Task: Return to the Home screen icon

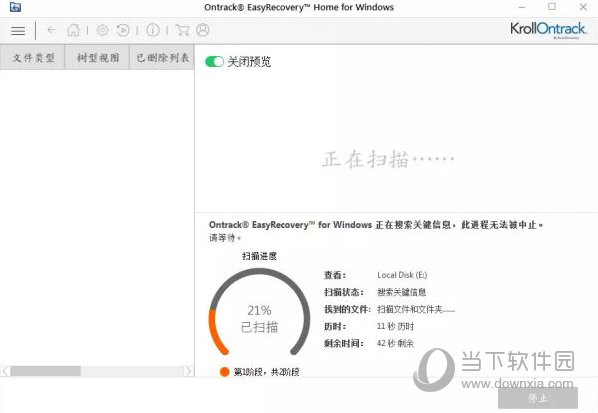Action: 73,30
